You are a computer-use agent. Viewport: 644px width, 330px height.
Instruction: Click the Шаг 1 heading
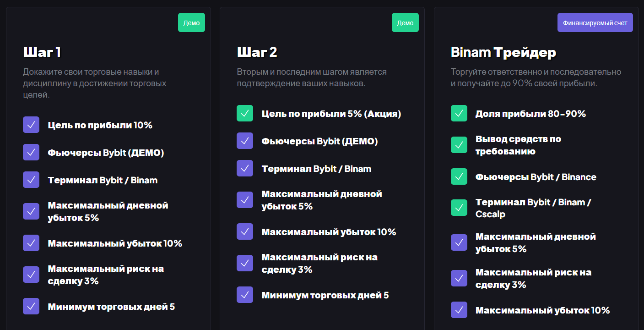point(42,52)
